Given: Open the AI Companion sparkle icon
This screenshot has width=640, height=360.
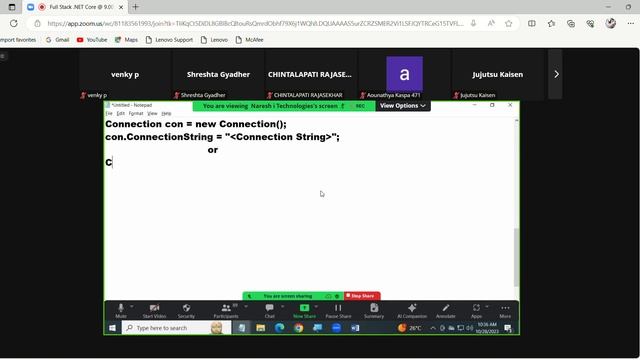Looking at the screenshot, I should pyautogui.click(x=412, y=308).
